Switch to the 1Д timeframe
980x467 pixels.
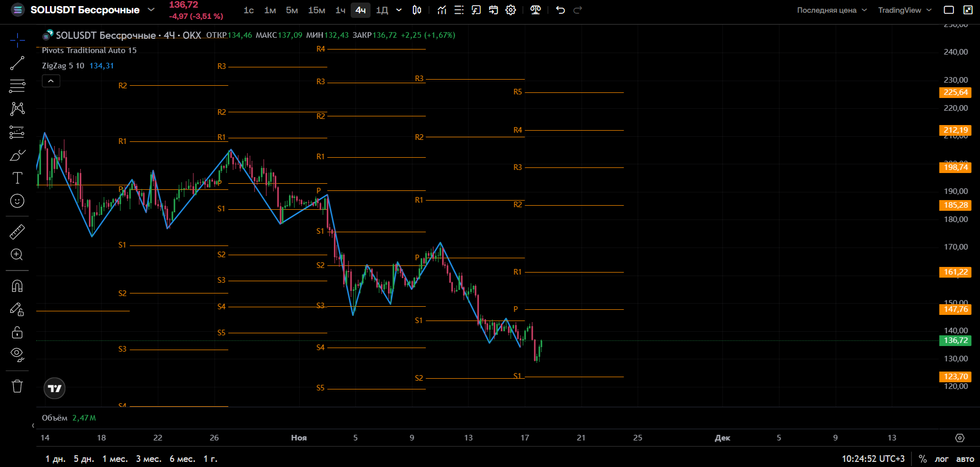point(382,10)
